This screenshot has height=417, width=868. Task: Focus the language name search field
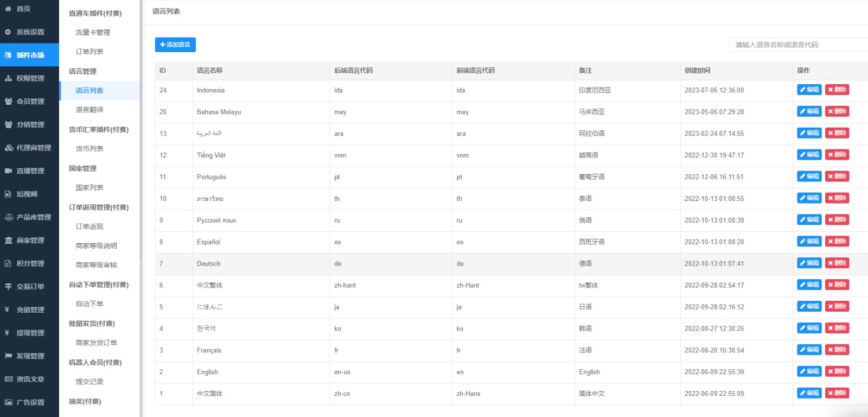[x=797, y=45]
